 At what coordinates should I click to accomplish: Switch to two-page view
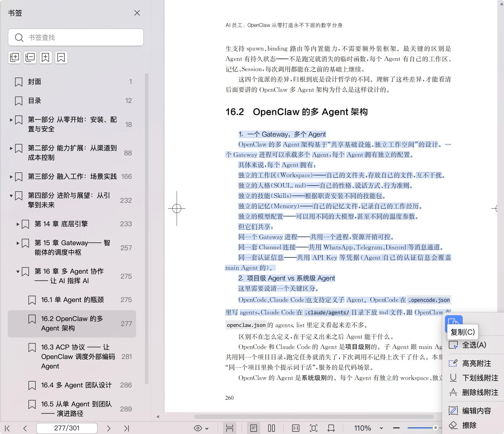(x=272, y=428)
